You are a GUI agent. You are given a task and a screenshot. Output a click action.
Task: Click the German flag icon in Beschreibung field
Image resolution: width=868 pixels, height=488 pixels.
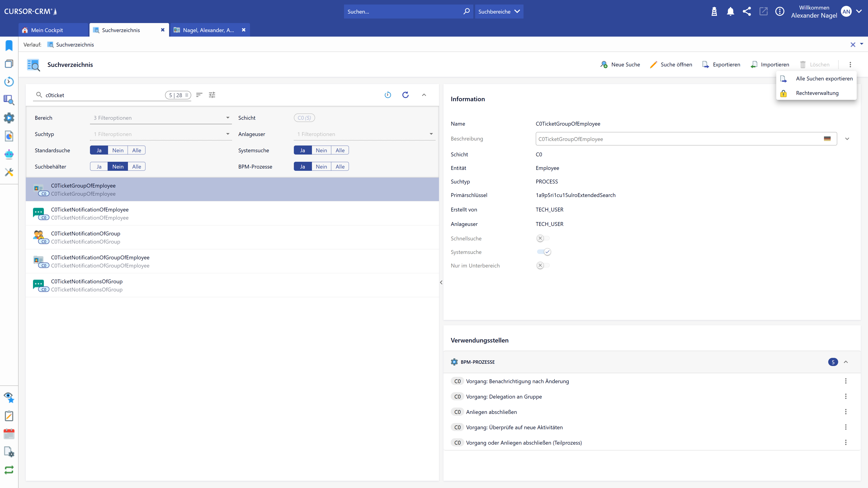click(827, 139)
